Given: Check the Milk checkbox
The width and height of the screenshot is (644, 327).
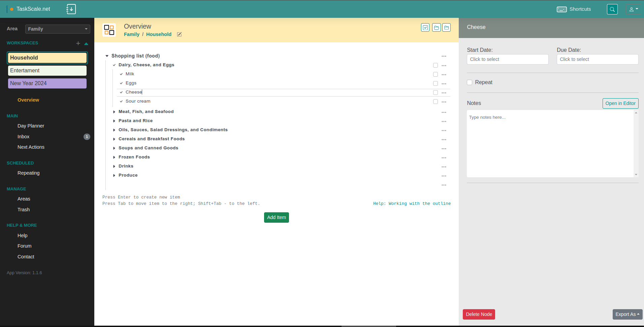Looking at the screenshot, I should (x=436, y=74).
